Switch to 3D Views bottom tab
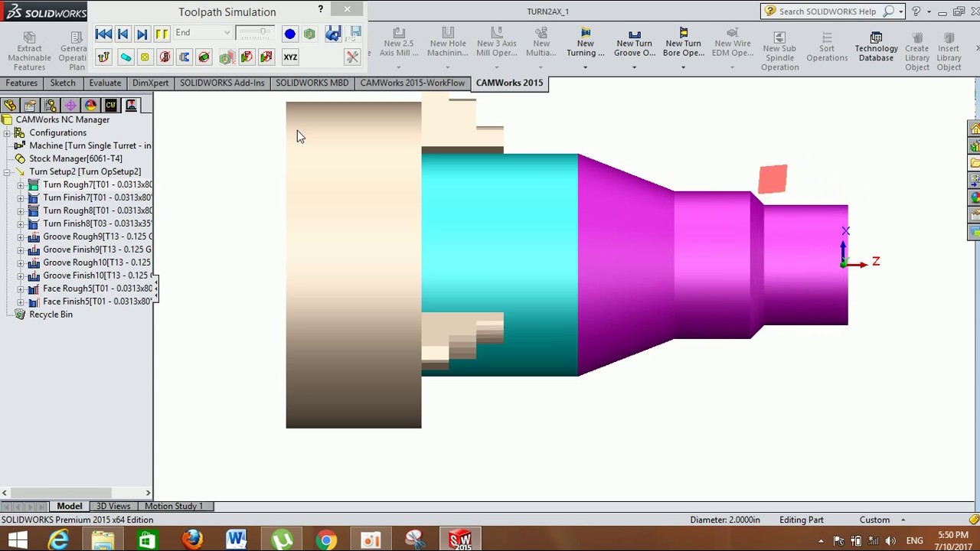Screen dimensions: 980x551 tap(113, 506)
